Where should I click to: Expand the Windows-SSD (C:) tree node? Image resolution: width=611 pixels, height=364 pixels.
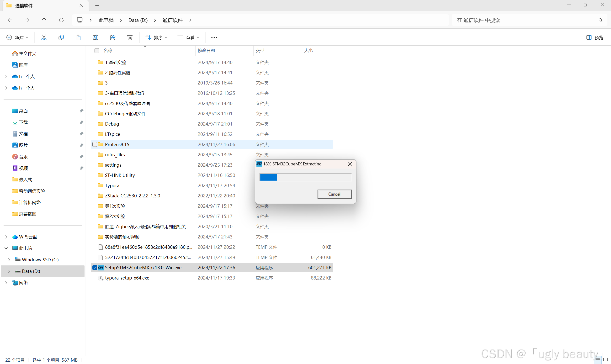9,259
